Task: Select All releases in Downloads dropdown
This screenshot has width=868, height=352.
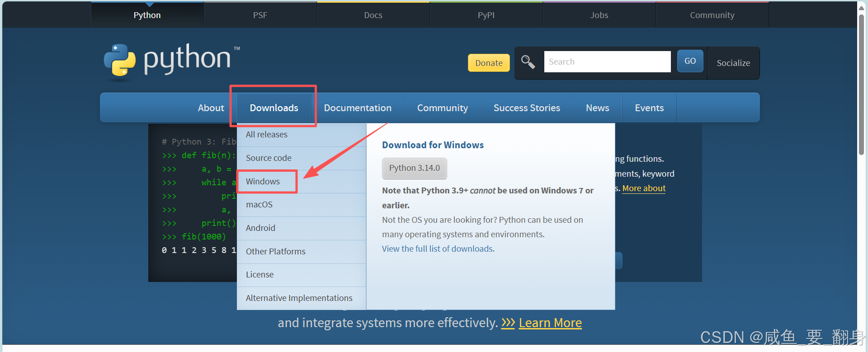Action: pos(301,135)
